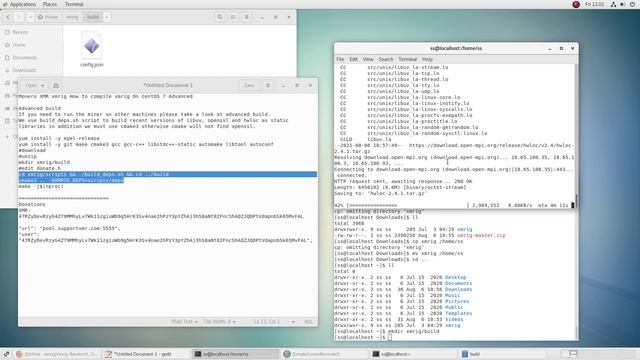Click the 'mkdir xmrig/build' line in gedit
Image resolution: width=640 pixels, height=360 pixels.
point(44,162)
